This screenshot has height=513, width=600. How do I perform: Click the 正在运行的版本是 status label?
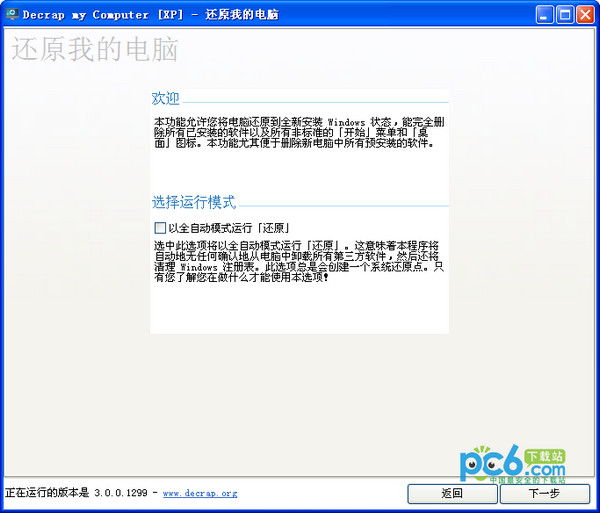pyautogui.click(x=46, y=493)
